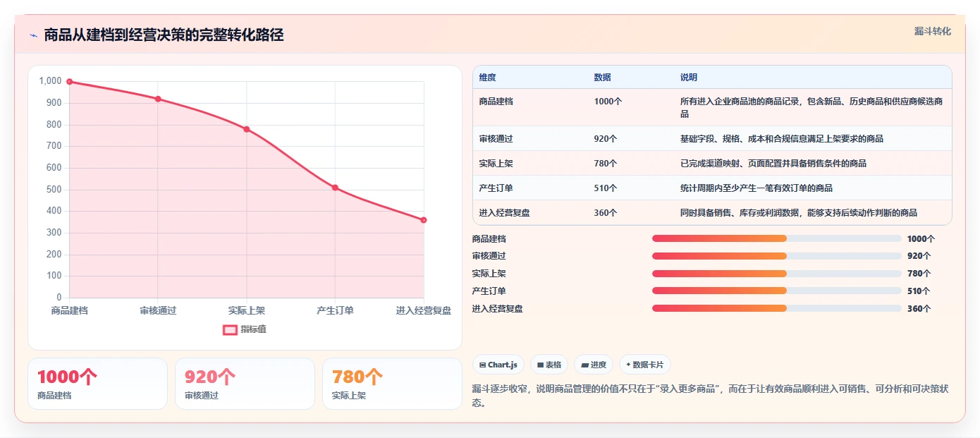Image resolution: width=980 pixels, height=438 pixels.
Task: Click the Chart.js tag chip
Action: pyautogui.click(x=498, y=365)
